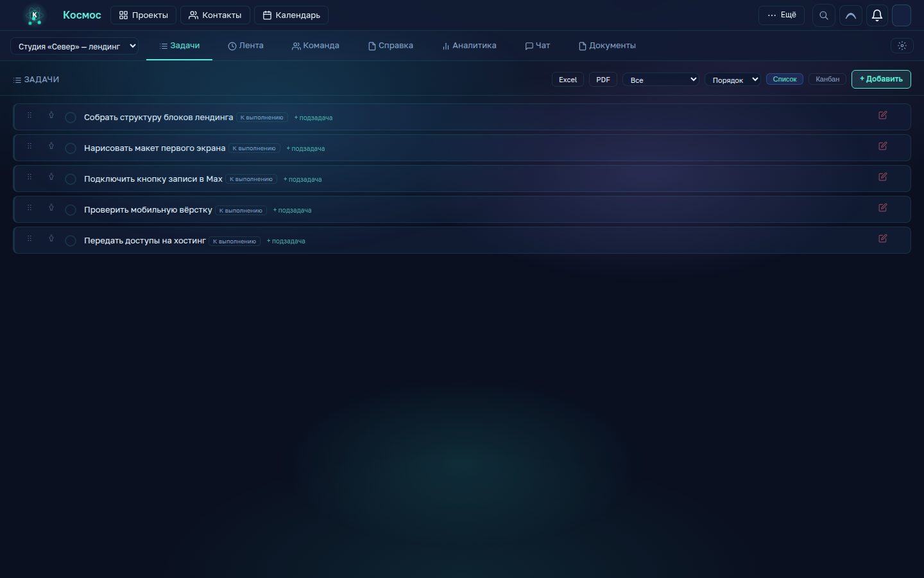Click the Космос logo icon
Screen dimensions: 924x578
35,15
